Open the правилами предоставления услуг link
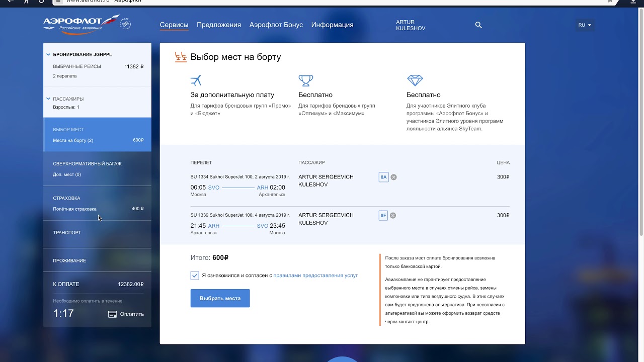This screenshot has width=644, height=362. [x=315, y=276]
